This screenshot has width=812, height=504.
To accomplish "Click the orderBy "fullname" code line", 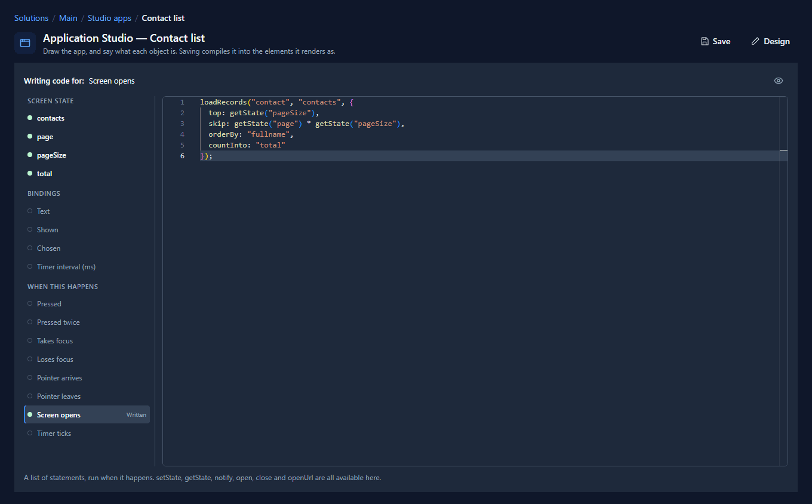I will point(251,134).
